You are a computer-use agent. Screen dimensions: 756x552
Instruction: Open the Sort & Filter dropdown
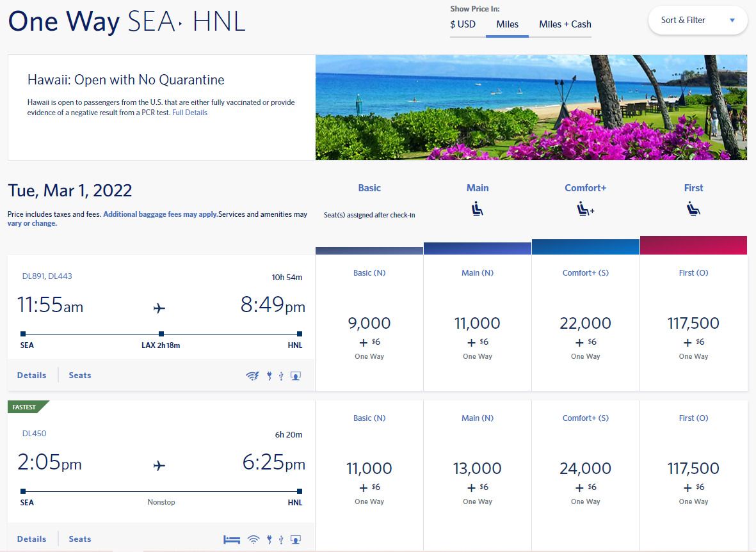coord(698,20)
